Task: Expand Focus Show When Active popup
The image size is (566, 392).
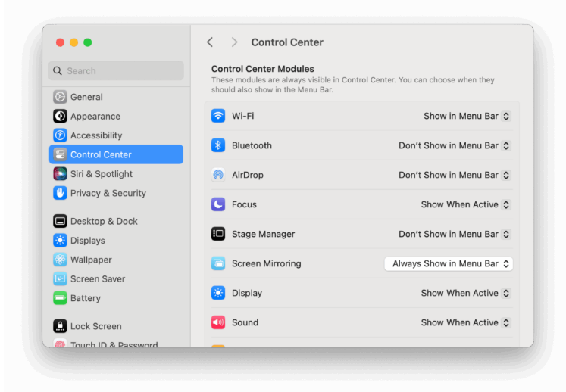Action: (465, 204)
